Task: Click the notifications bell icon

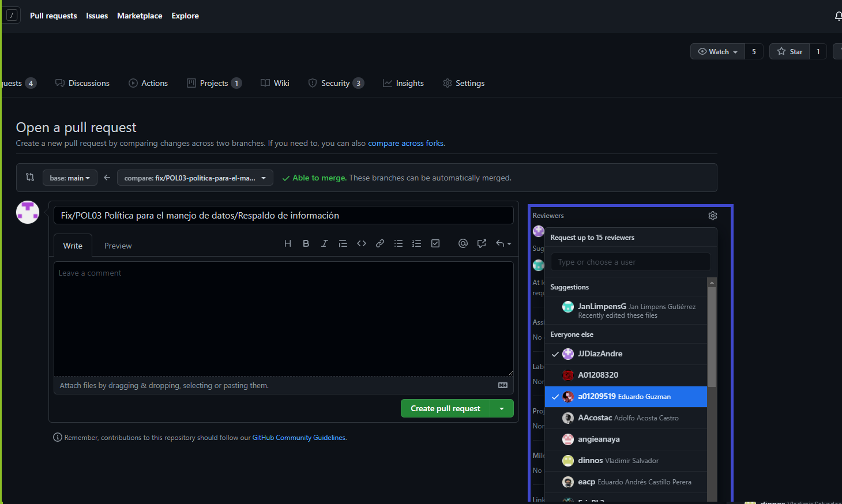Action: coord(839,16)
